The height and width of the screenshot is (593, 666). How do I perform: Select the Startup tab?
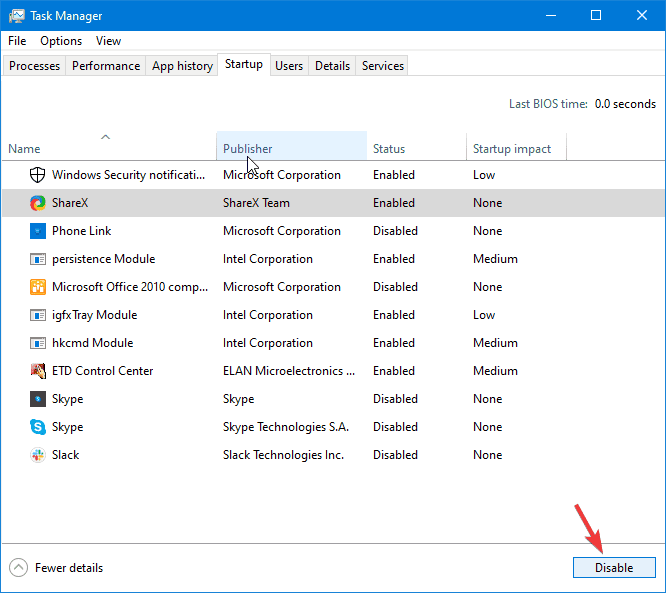click(244, 64)
